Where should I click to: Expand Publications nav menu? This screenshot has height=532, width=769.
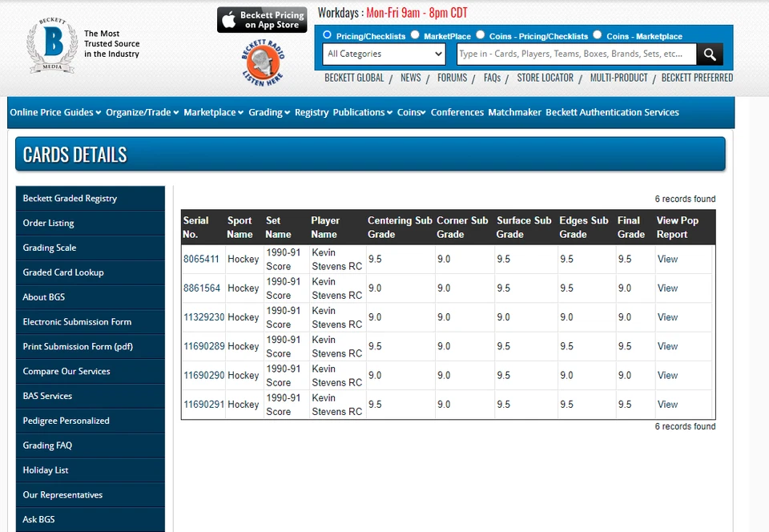(362, 112)
